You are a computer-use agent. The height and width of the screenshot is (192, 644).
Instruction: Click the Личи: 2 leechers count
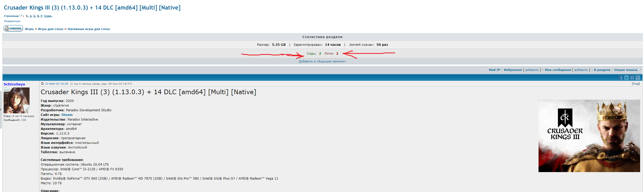331,54
